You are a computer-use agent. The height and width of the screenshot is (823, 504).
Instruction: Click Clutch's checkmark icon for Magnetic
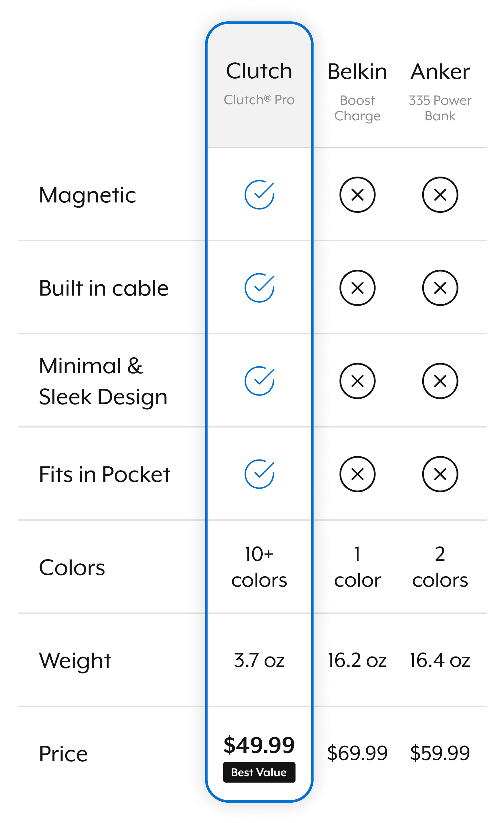click(259, 195)
